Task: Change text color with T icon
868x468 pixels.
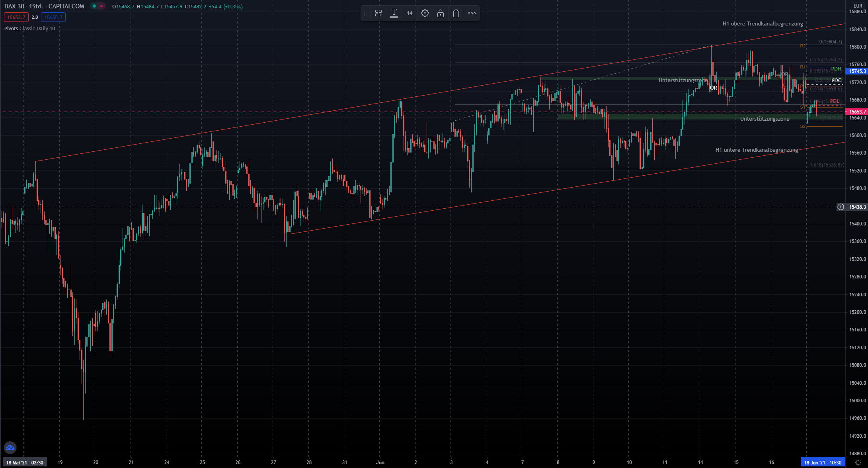Action: pos(394,13)
